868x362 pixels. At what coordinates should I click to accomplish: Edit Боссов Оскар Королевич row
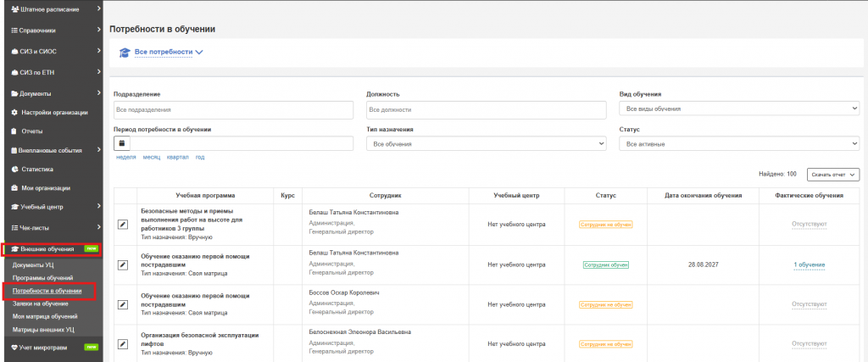pos(123,304)
